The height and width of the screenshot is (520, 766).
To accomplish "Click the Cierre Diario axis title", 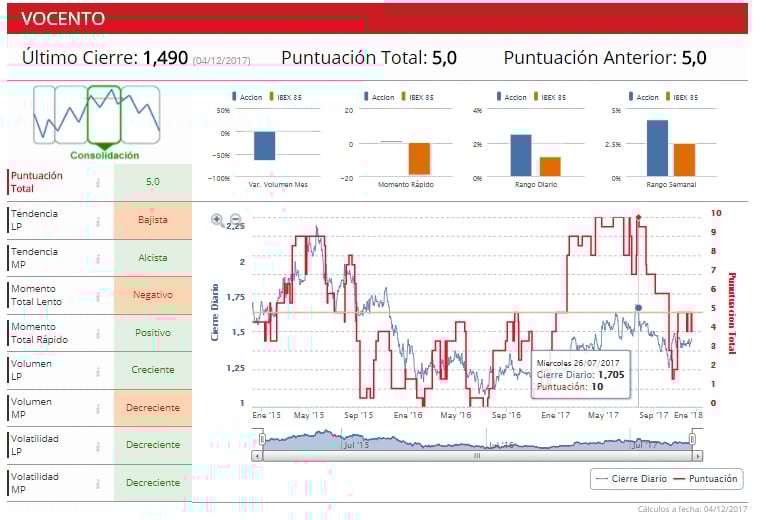I will pyautogui.click(x=214, y=312).
